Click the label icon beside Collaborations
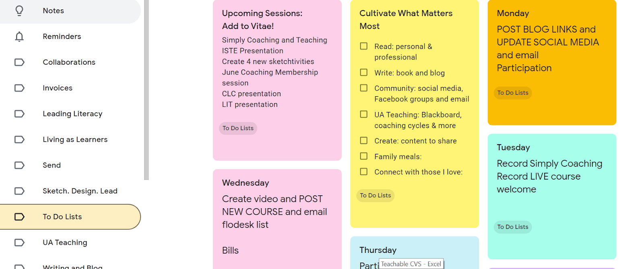Viewport: 644px width, 269px height. point(19,62)
